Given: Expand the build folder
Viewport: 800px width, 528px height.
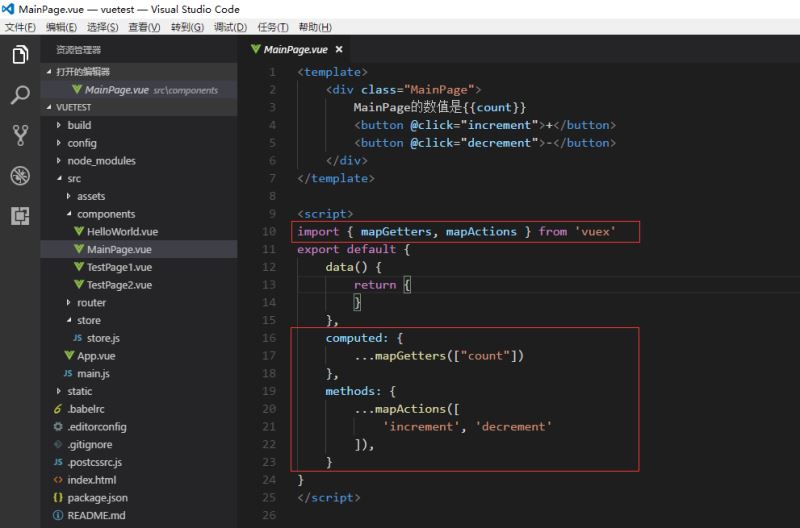Looking at the screenshot, I should tap(59, 125).
